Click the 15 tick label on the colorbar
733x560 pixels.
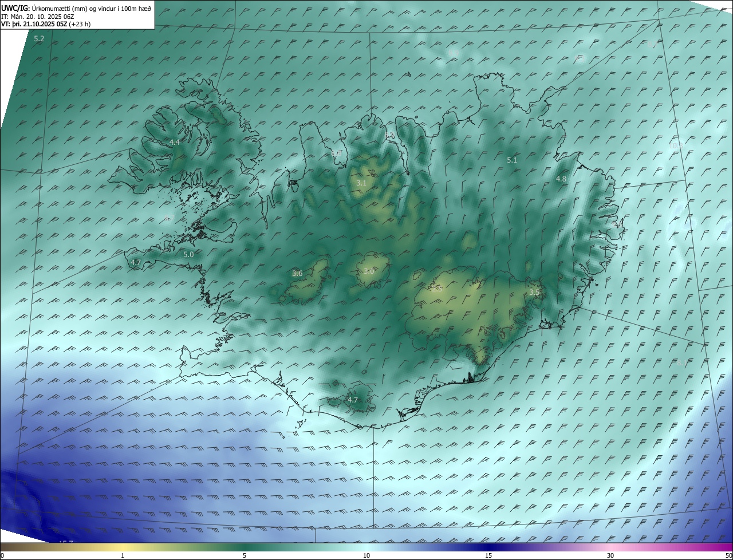488,555
